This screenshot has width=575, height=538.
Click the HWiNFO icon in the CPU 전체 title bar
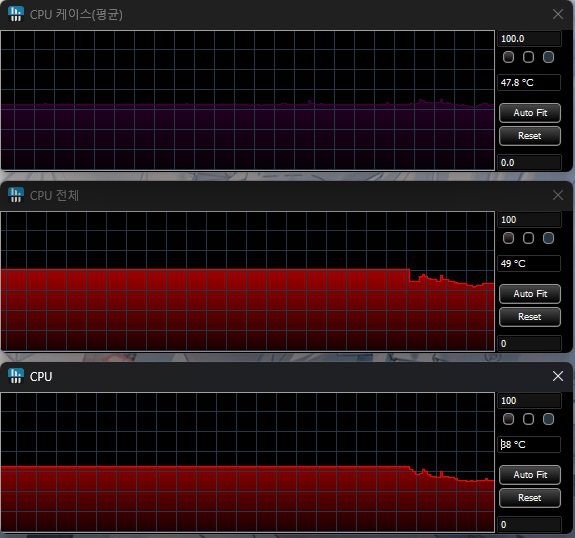click(x=16, y=195)
